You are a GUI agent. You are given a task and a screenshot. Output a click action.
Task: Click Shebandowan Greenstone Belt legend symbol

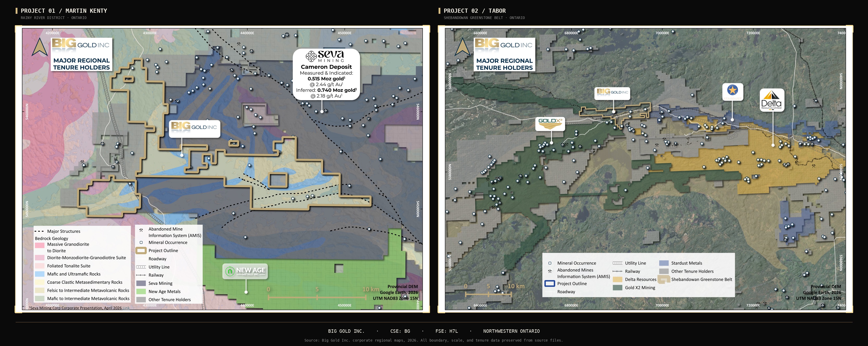[x=664, y=280]
